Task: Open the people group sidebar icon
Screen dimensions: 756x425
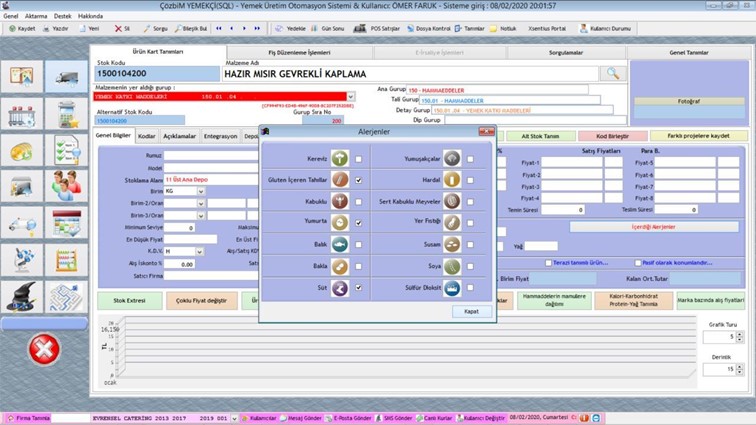Action: 67,185
